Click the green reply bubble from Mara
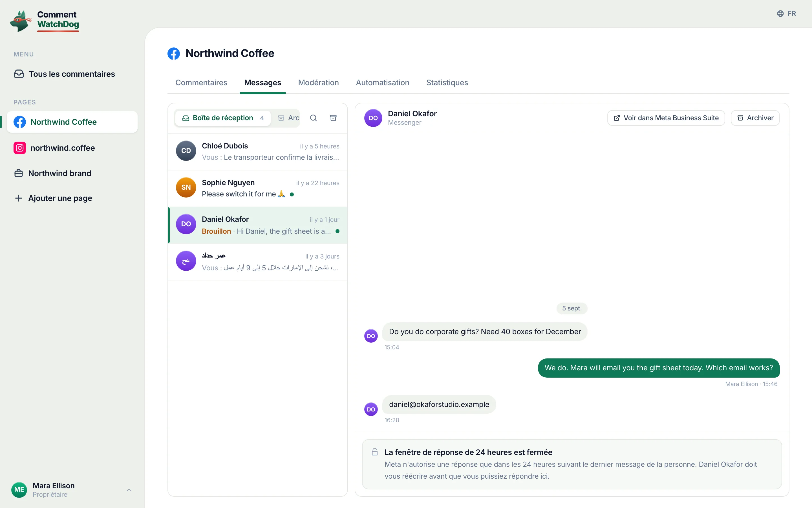812x508 pixels. point(658,368)
